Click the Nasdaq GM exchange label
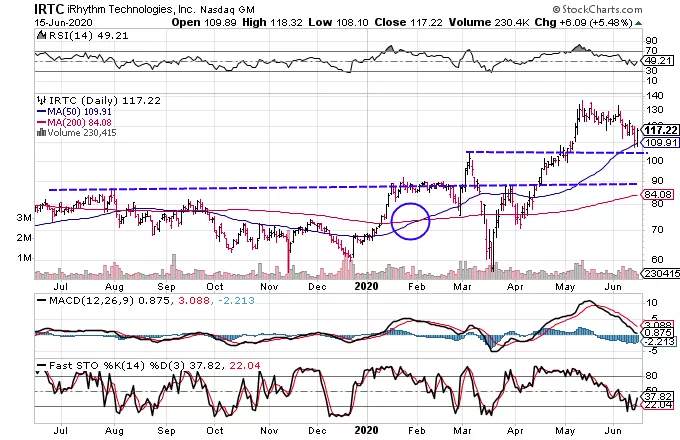 (227, 9)
